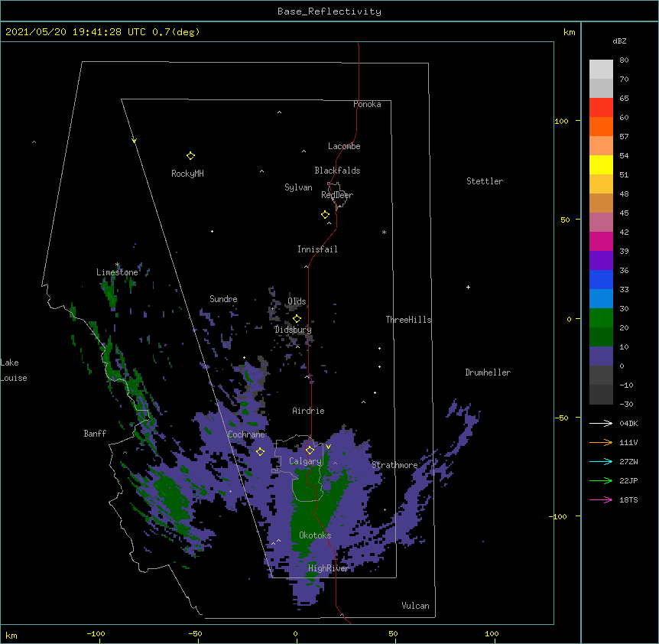The width and height of the screenshot is (659, 644).
Task: Click the Limestone label
Action: point(117,272)
